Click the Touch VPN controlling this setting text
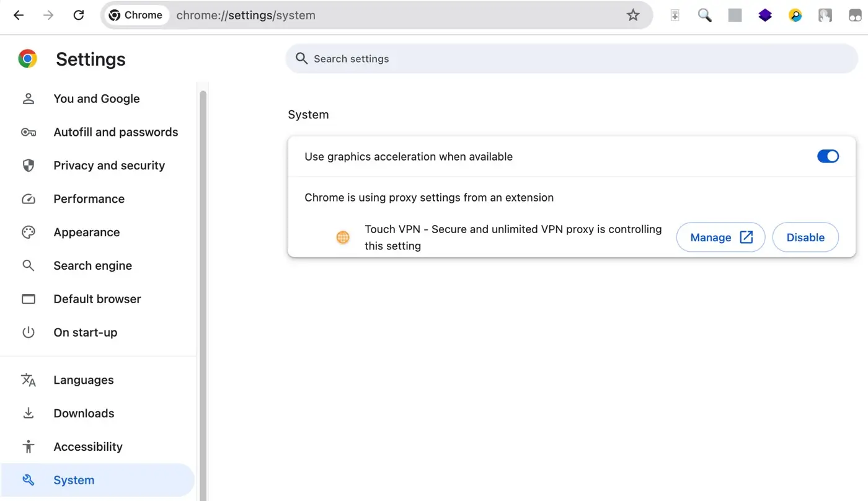The width and height of the screenshot is (868, 501). point(513,237)
